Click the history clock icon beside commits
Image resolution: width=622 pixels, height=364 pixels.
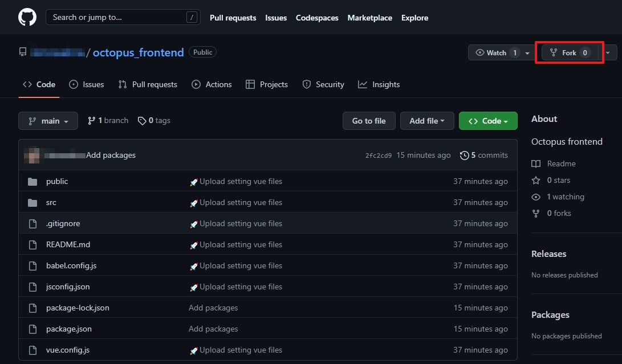pyautogui.click(x=464, y=156)
